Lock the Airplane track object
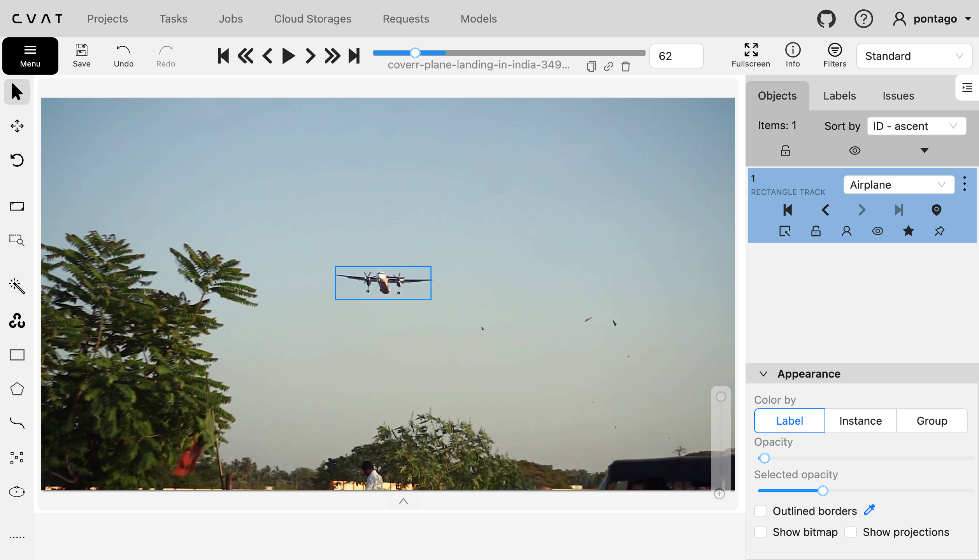Screen dimensions: 979x560 [x=816, y=231]
